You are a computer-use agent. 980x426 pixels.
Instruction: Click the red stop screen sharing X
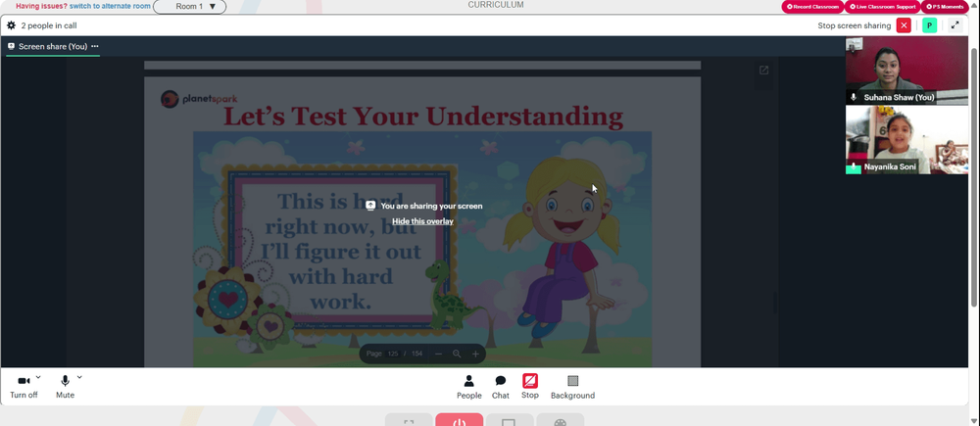[x=904, y=25]
